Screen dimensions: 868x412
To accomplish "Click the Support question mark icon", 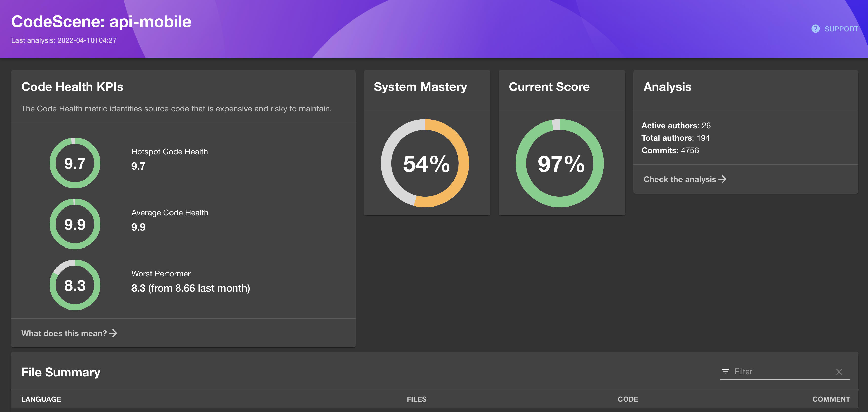I will 815,29.
